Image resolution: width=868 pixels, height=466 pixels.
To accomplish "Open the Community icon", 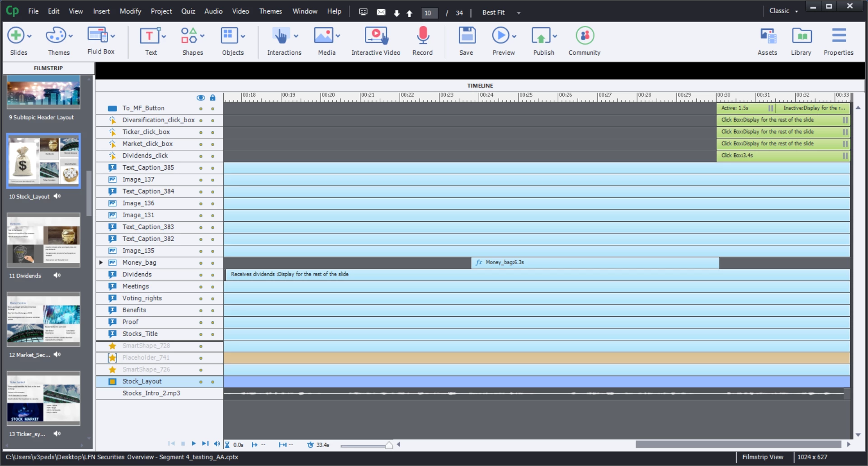I will [x=585, y=35].
